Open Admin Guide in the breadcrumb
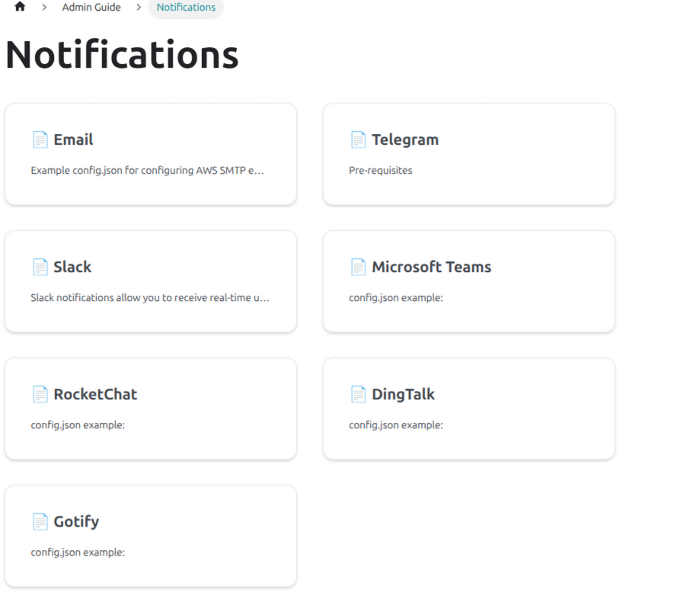Image resolution: width=700 pixels, height=612 pixels. 91,8
